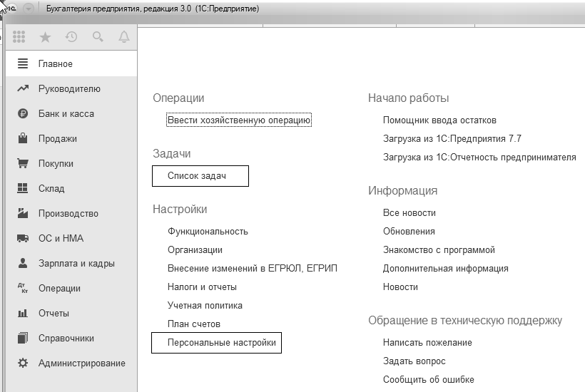This screenshot has height=392, width=585.
Task: Open the Справочники section
Action: click(71, 339)
